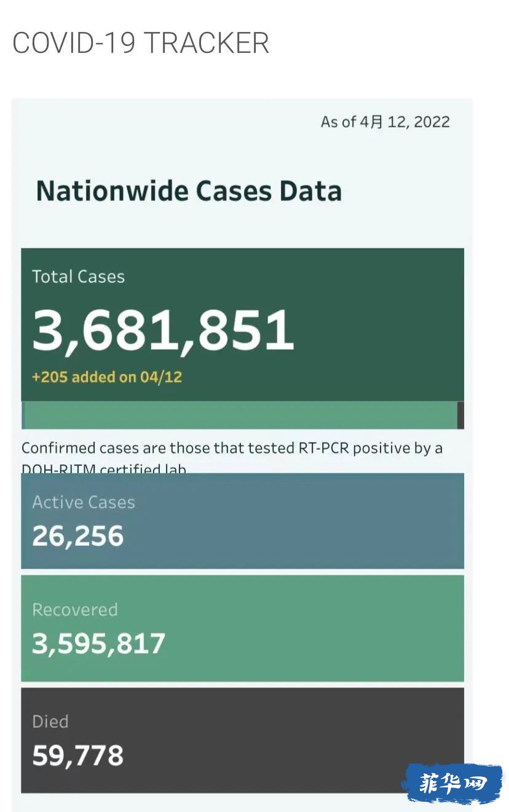Select the +205 added on 04/12 text
The image size is (509, 812).
[107, 377]
